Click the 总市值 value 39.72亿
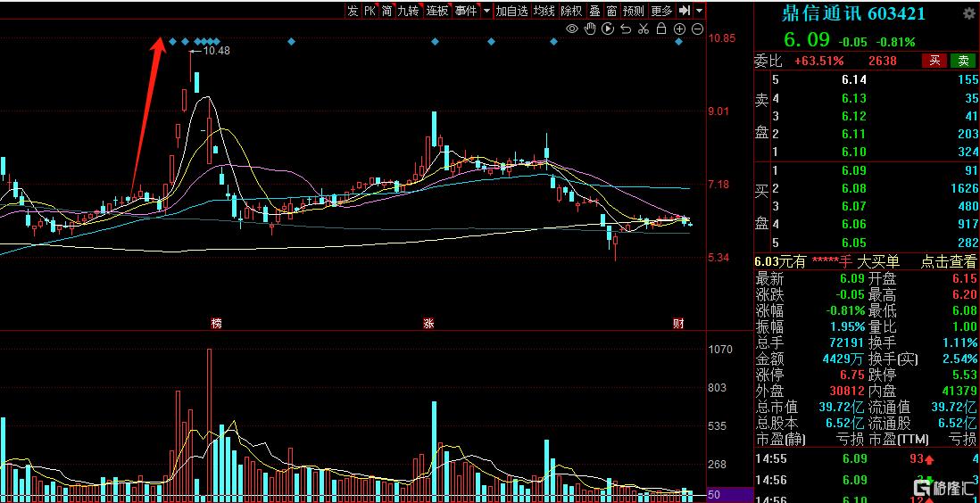This screenshot has width=980, height=503. click(842, 407)
